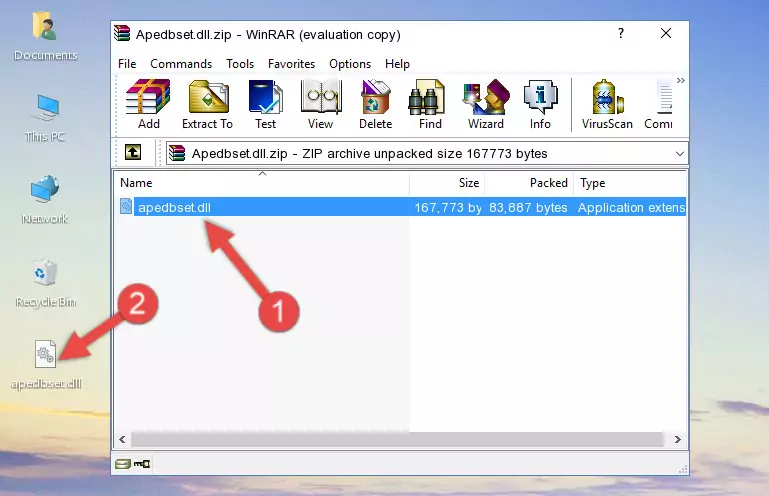Click the archive path address field
769x496 pixels.
(x=427, y=154)
